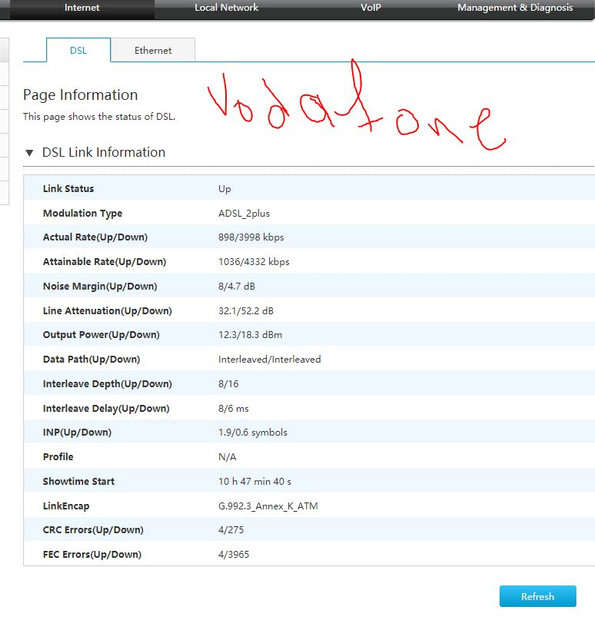Click the 'Showtime Start' label
This screenshot has height=640, width=595.
point(79,481)
